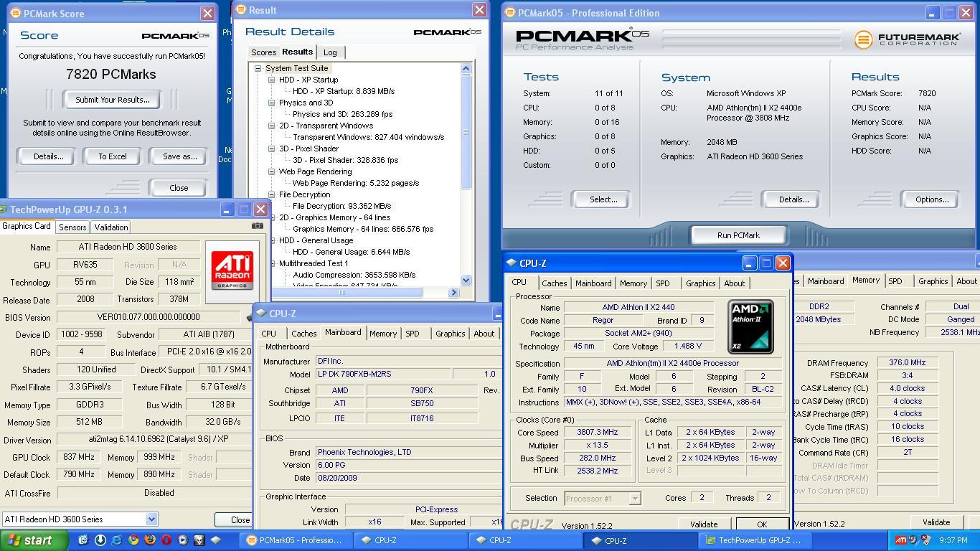Select Web Page Rendering: 5.232 pages/s row
This screenshot has height=551, width=980.
[355, 183]
